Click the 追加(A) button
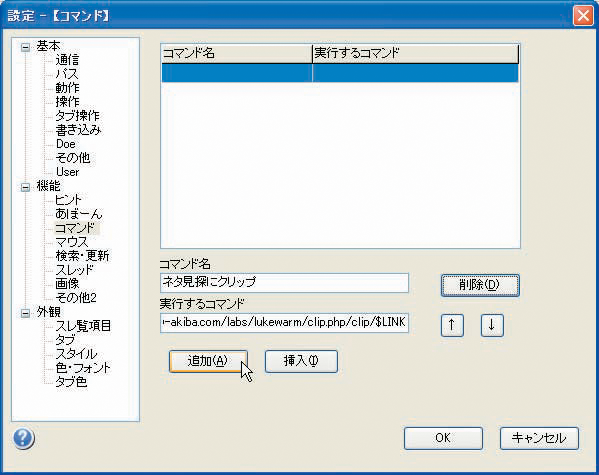Screen dimensions: 599x475 click(x=208, y=361)
